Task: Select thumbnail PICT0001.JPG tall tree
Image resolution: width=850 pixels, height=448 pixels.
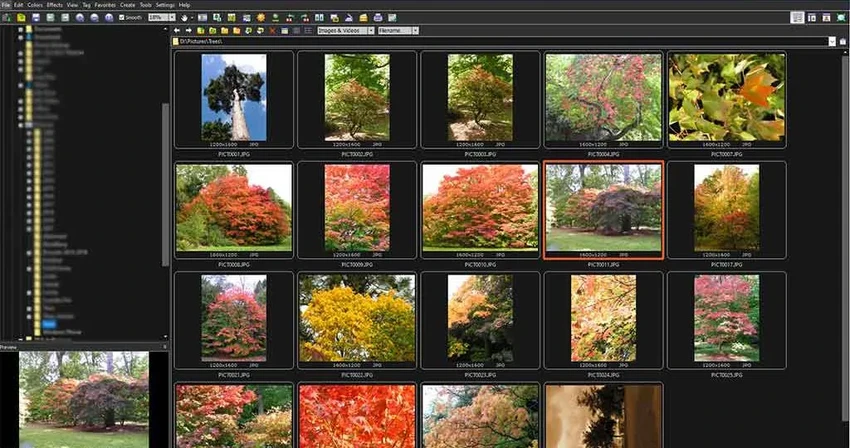Action: click(x=234, y=98)
